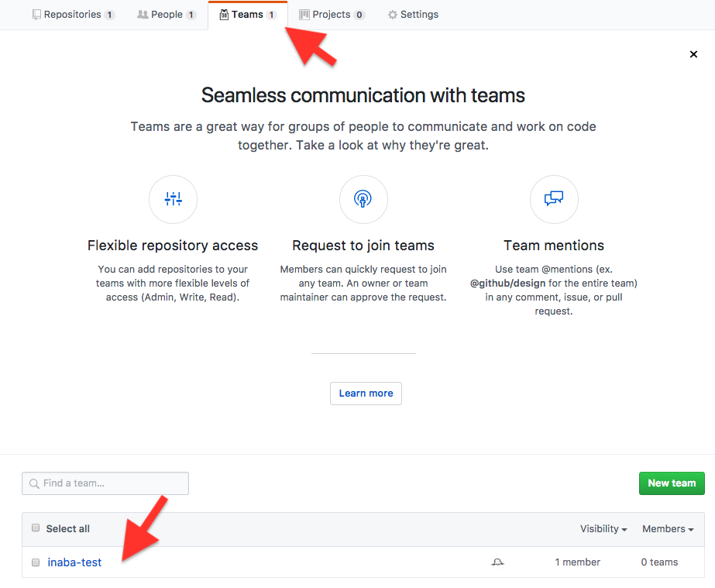Tick the inaba-test team checkbox
This screenshot has width=715, height=588.
(36, 562)
